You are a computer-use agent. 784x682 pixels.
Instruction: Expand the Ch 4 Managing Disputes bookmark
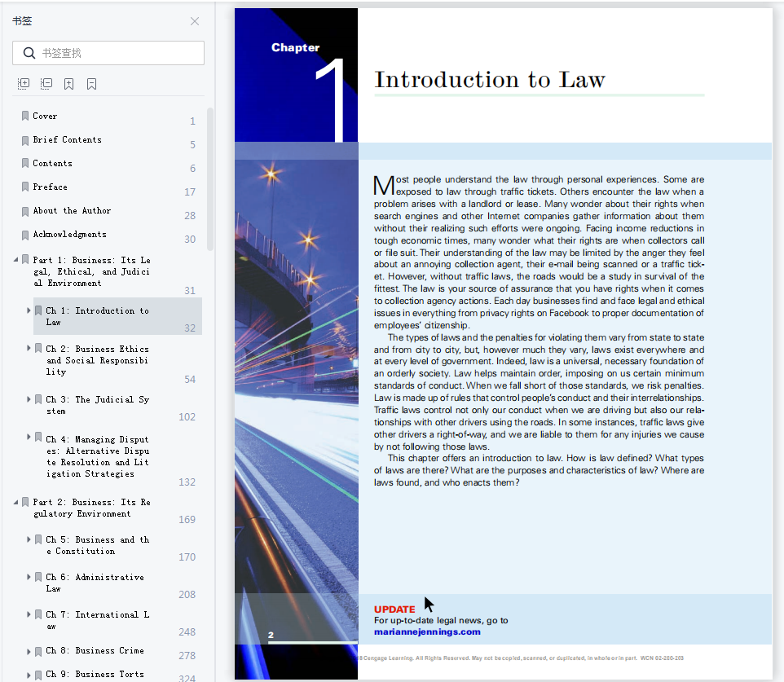pyautogui.click(x=29, y=437)
